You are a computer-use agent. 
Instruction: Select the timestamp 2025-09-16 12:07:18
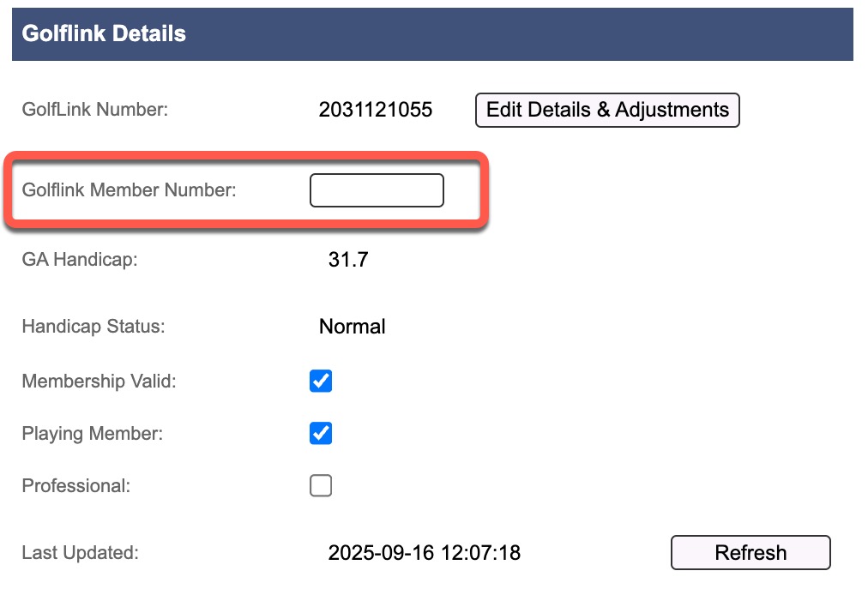[x=424, y=553]
